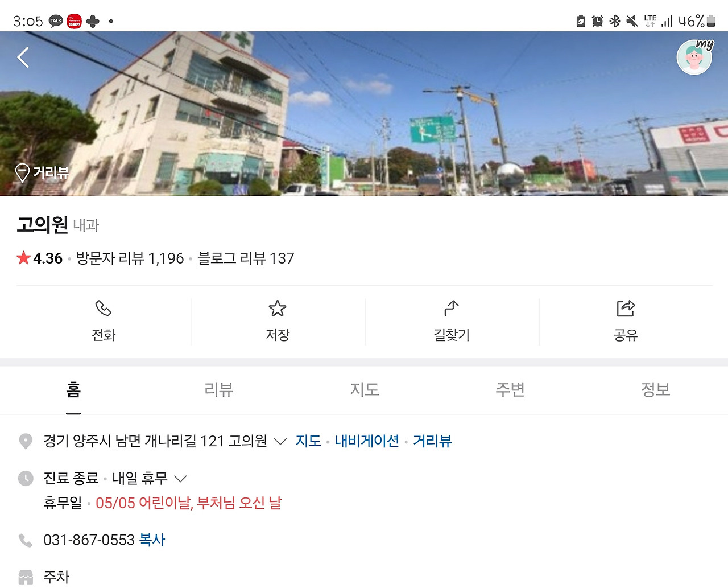Open the 정보 tab
Screen dimensions: 728x588
click(x=655, y=390)
